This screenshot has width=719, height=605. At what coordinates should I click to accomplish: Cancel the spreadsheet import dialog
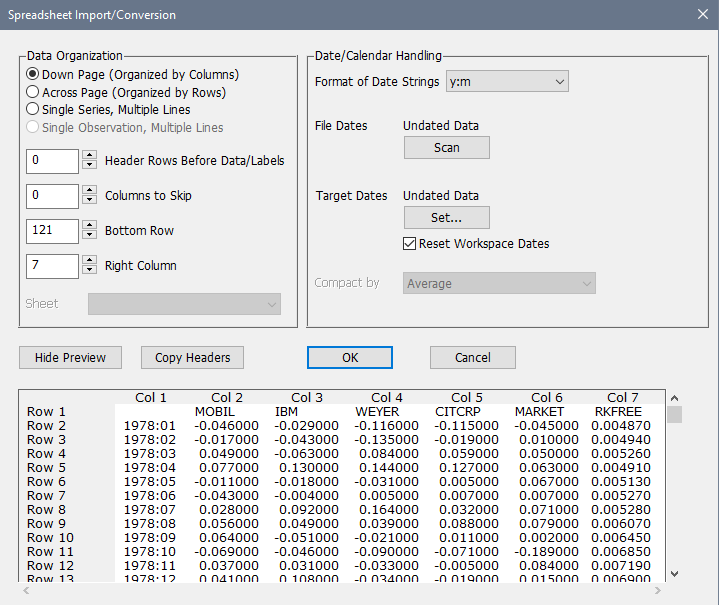click(473, 357)
